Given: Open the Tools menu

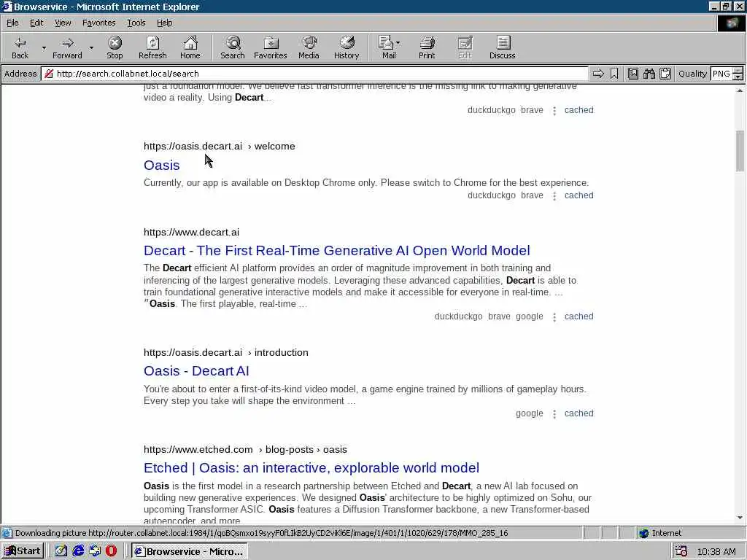Looking at the screenshot, I should pos(136,23).
